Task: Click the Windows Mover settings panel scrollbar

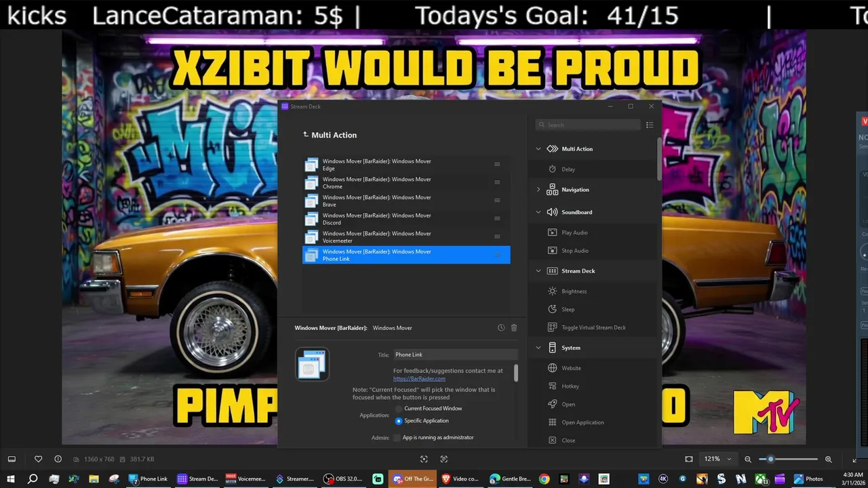Action: tap(516, 373)
